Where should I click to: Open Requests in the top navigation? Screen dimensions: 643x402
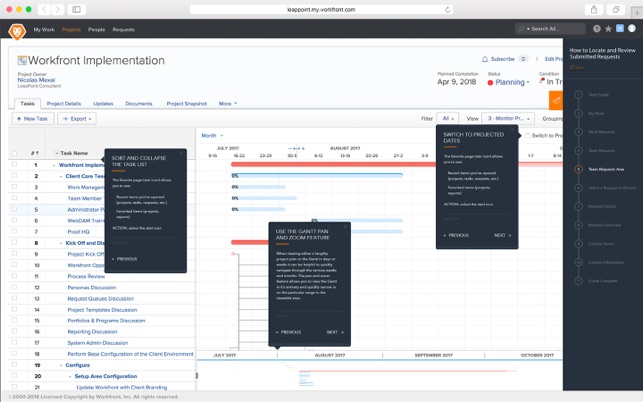[x=123, y=30]
